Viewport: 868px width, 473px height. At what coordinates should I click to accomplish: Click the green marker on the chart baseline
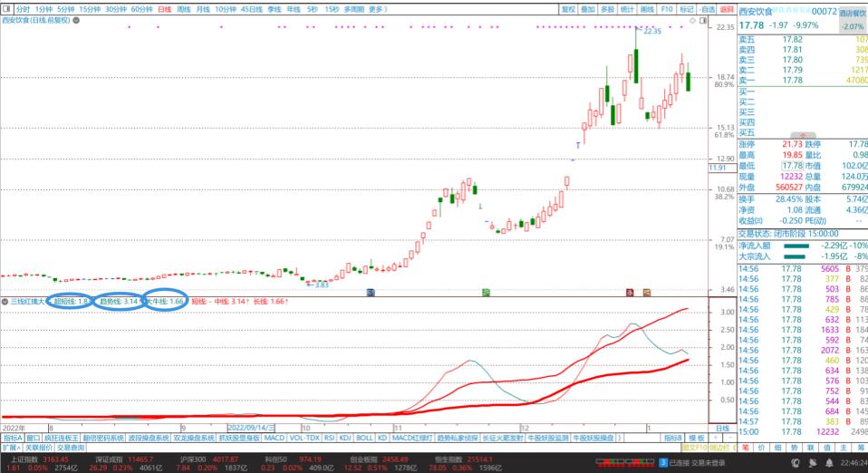tap(486, 292)
